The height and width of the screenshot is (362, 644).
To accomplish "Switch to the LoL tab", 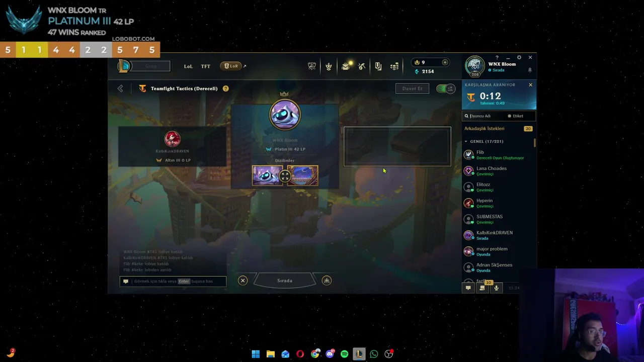I will point(188,66).
